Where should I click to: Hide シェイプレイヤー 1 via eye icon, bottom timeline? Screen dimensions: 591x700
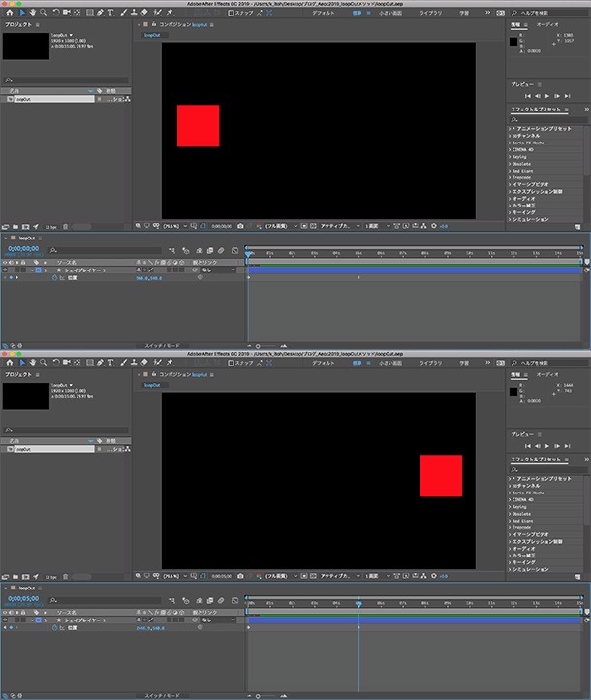(5, 620)
